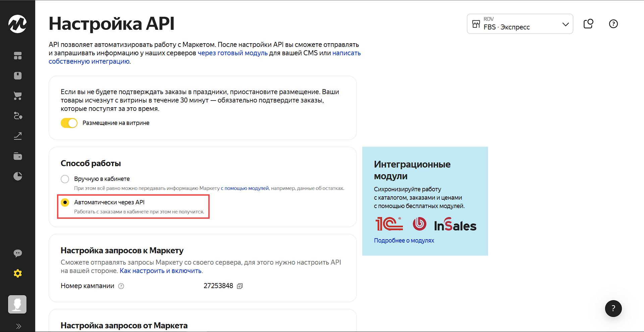Open the Как настроить и включить link
This screenshot has width=644, height=332.
coord(161,271)
